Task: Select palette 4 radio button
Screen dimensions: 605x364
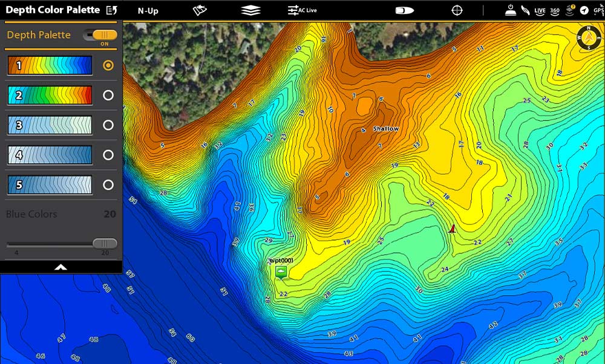Action: tap(108, 155)
